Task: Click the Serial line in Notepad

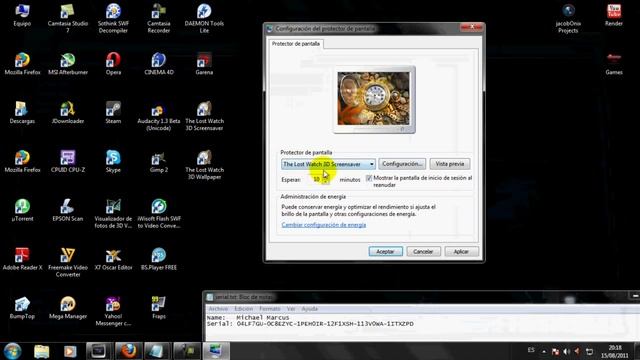Action: click(x=310, y=324)
